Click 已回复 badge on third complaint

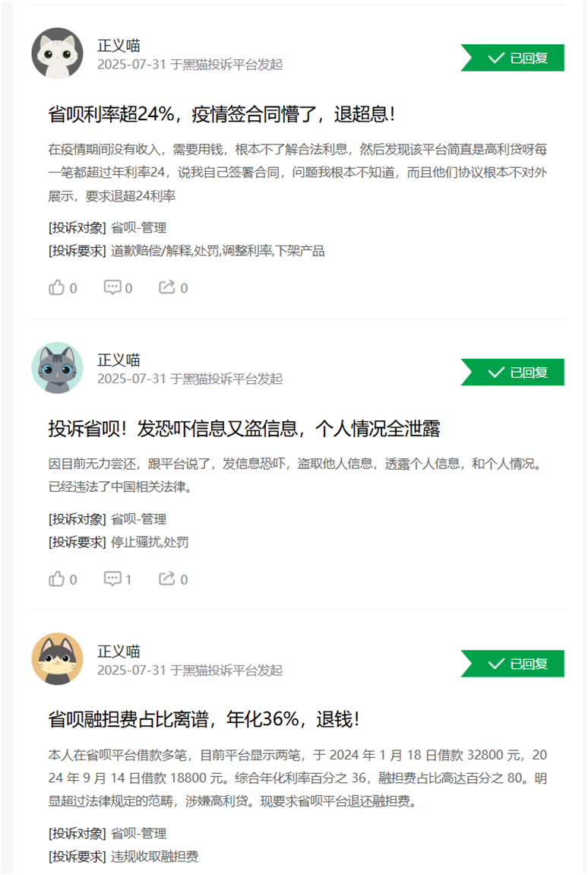[513, 664]
